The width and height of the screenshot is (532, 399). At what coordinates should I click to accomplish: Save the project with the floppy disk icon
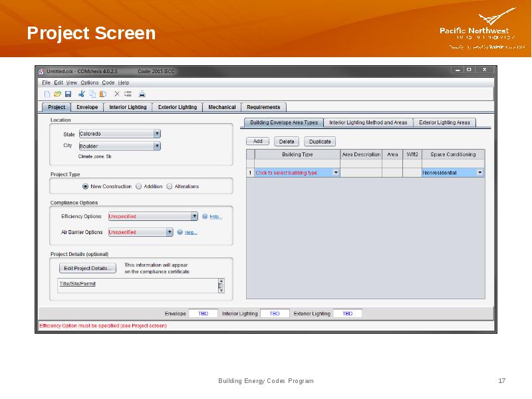[68, 94]
